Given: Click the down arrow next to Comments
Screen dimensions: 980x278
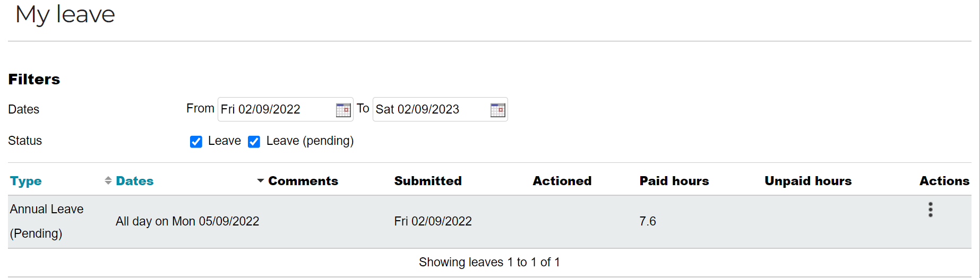Looking at the screenshot, I should 260,181.
